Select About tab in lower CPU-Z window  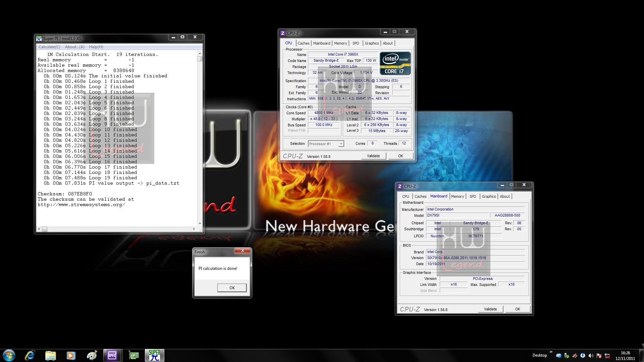click(505, 196)
